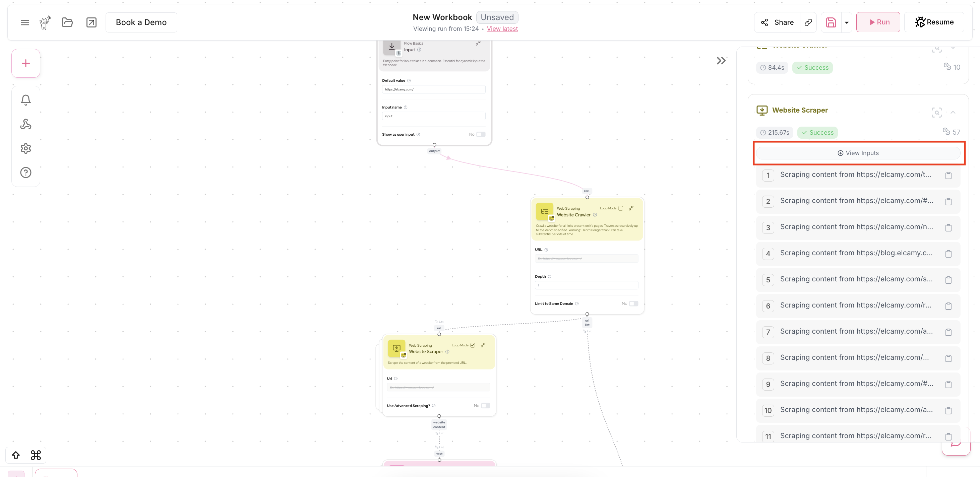Click the hamburger menu icon
The height and width of the screenshot is (477, 980).
(x=25, y=22)
